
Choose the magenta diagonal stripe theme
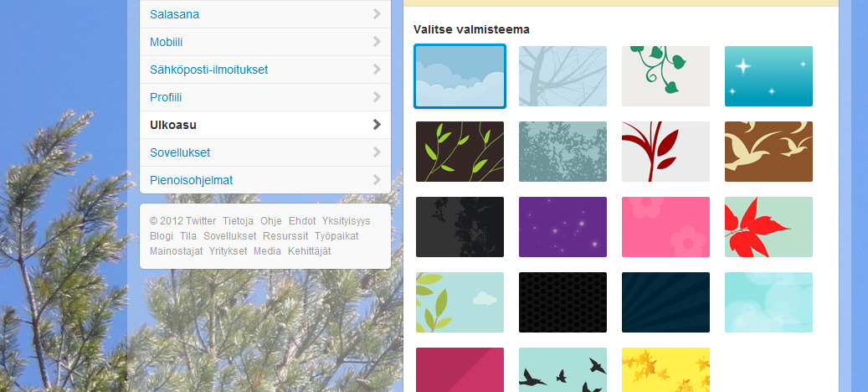460,370
